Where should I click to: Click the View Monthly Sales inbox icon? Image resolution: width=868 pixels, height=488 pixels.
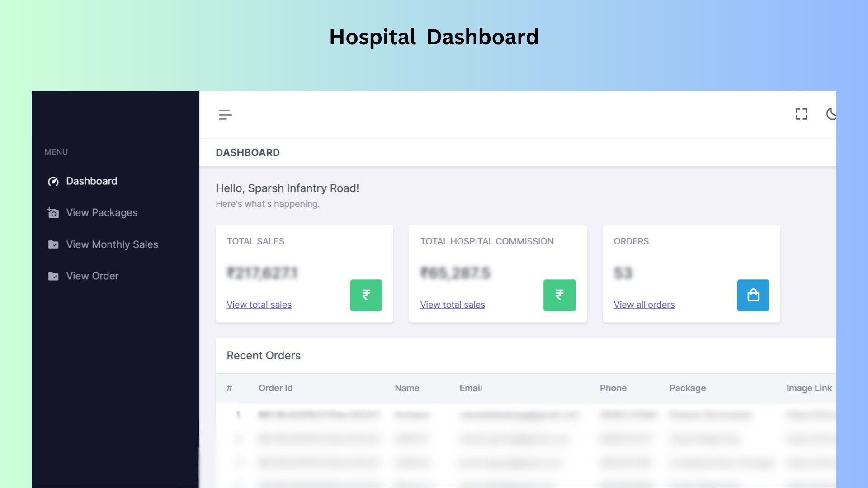53,244
